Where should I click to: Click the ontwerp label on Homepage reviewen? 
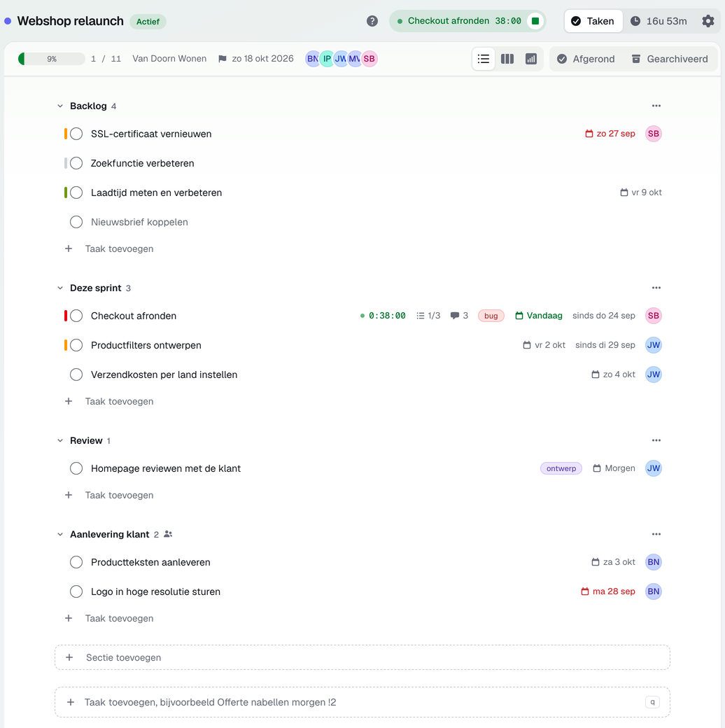click(x=561, y=468)
